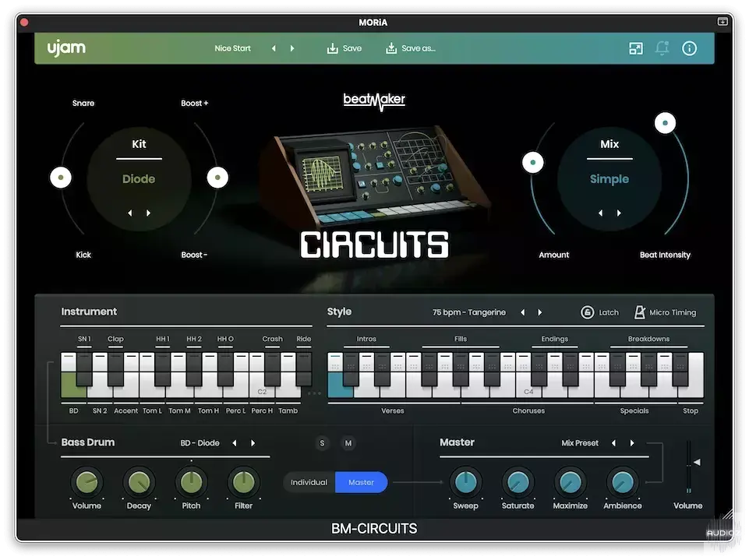
Task: Select previous Mix Preset
Action: (x=614, y=443)
